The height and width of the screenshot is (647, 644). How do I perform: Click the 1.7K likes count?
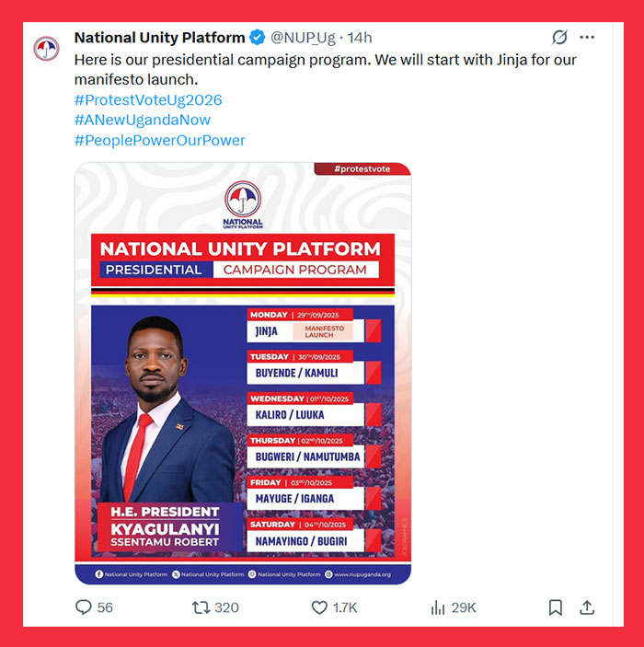coord(344,607)
